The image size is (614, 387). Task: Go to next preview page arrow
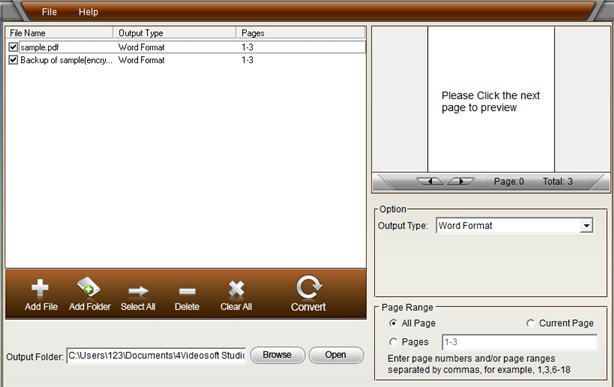[461, 181]
